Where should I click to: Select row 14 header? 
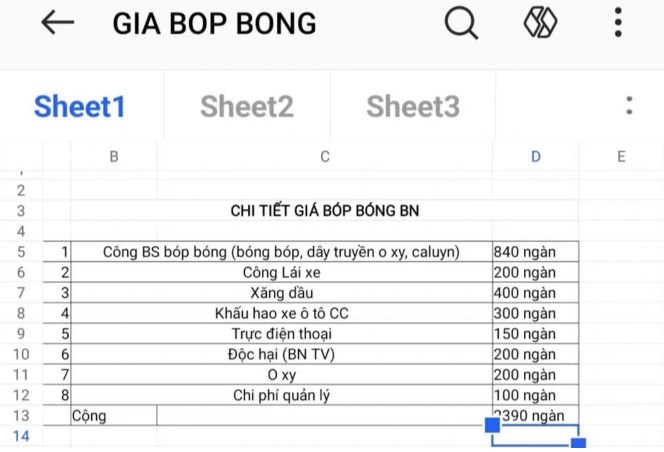21,436
